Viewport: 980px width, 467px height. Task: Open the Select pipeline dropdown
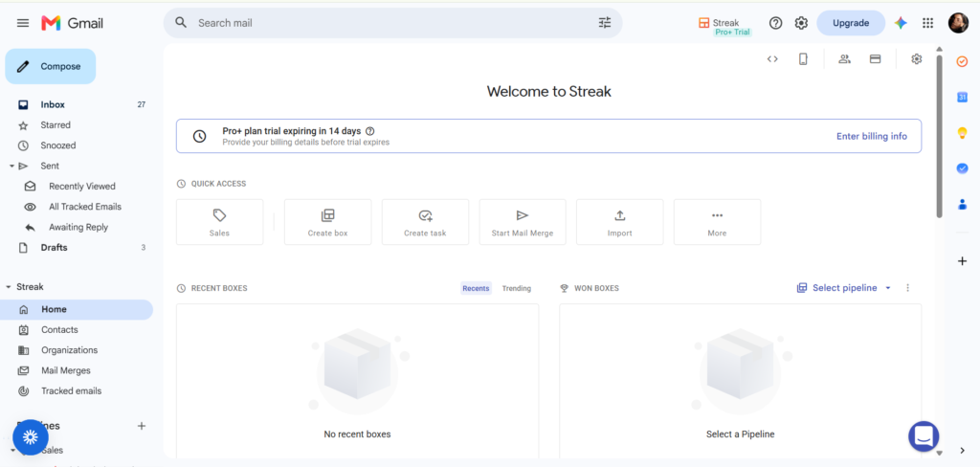tap(844, 288)
